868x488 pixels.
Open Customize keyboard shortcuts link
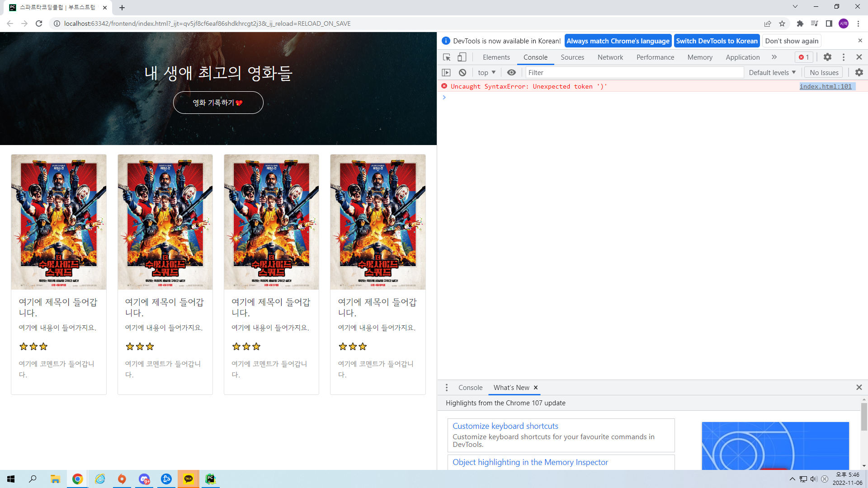(505, 426)
